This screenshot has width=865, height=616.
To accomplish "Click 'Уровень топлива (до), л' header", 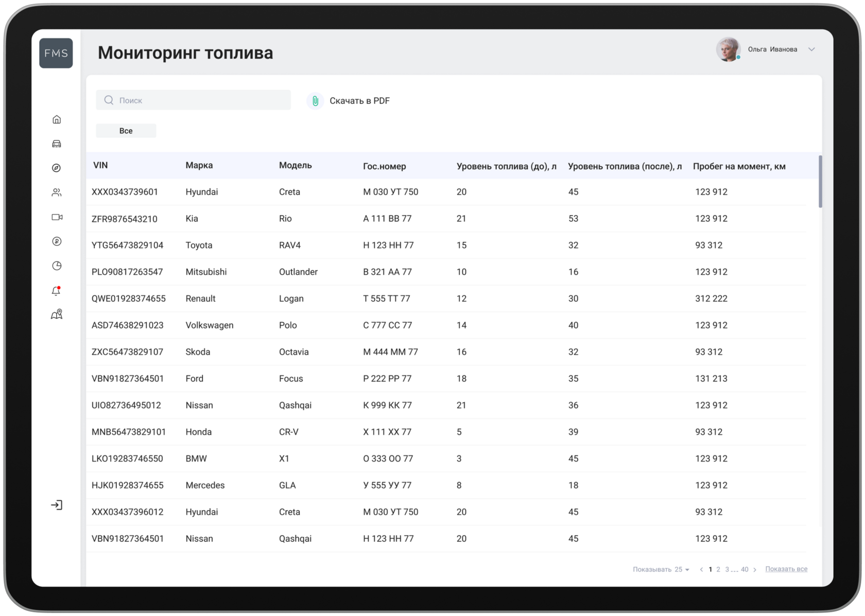I will (507, 166).
